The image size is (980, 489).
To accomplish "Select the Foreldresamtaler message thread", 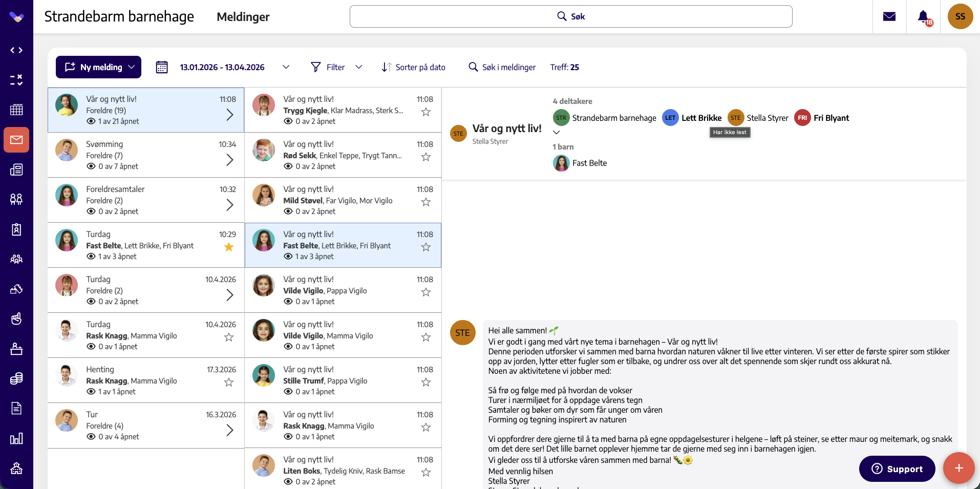I will point(146,200).
